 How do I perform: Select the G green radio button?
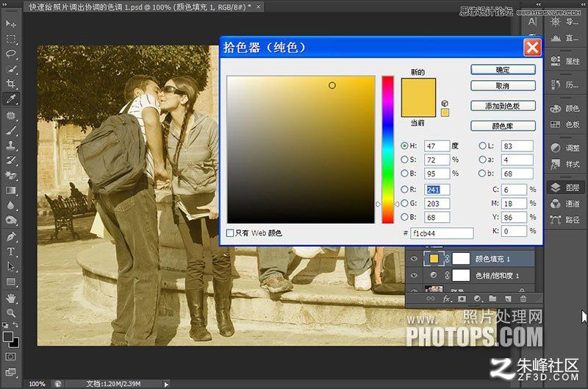pyautogui.click(x=404, y=203)
